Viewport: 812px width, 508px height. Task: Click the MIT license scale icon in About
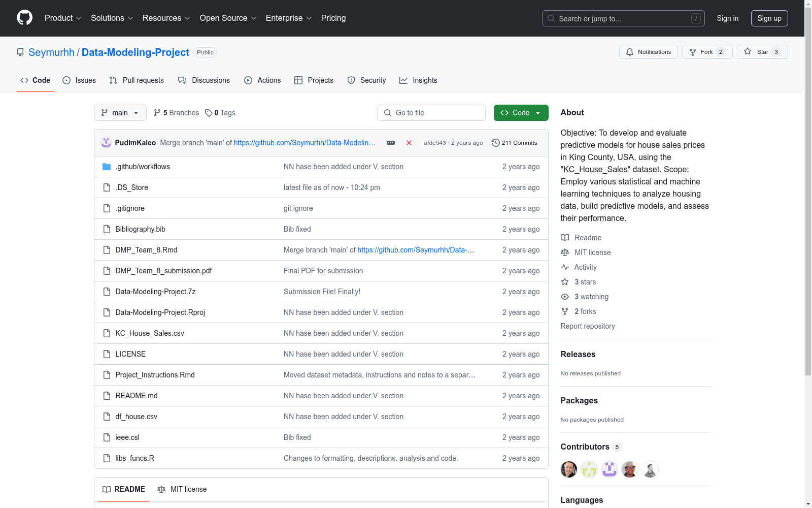tap(565, 252)
